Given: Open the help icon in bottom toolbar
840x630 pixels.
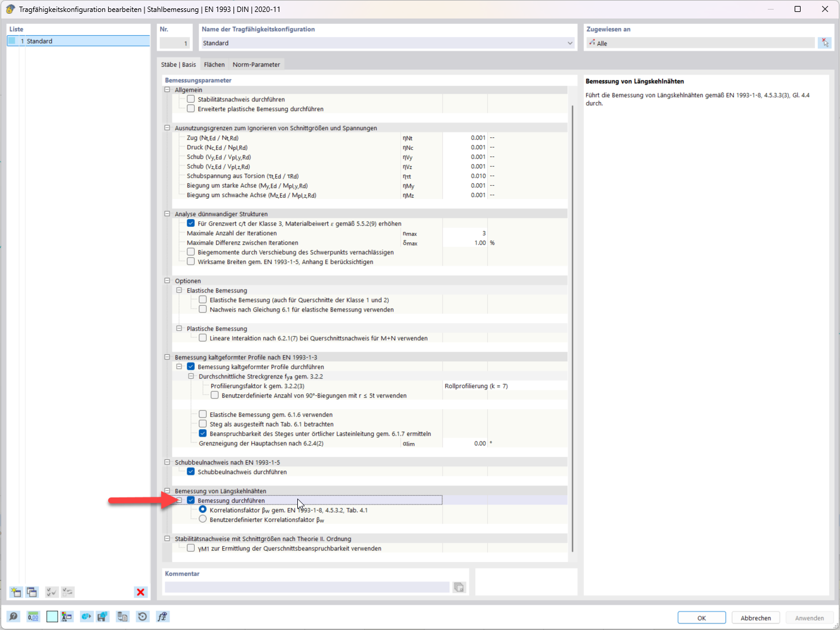Looking at the screenshot, I should pos(13,616).
